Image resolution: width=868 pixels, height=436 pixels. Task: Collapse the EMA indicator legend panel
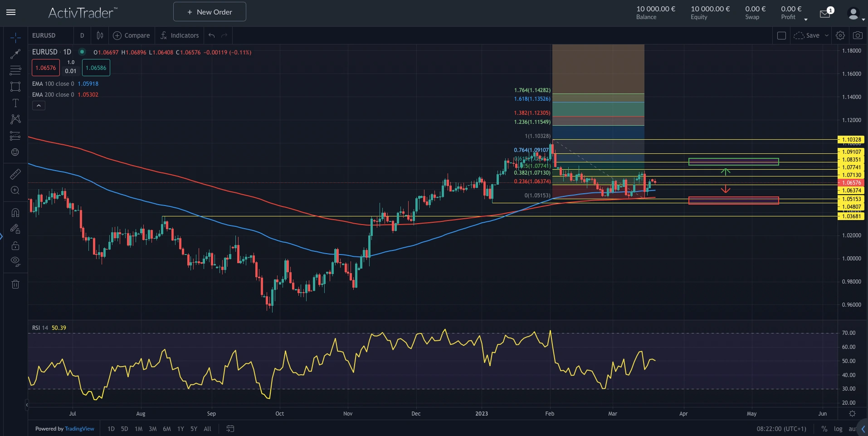(39, 105)
